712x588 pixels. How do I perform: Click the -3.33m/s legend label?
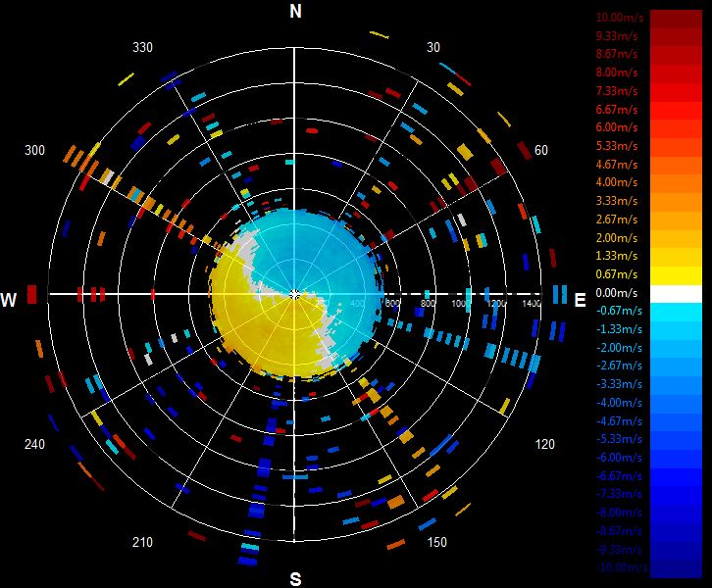point(619,384)
